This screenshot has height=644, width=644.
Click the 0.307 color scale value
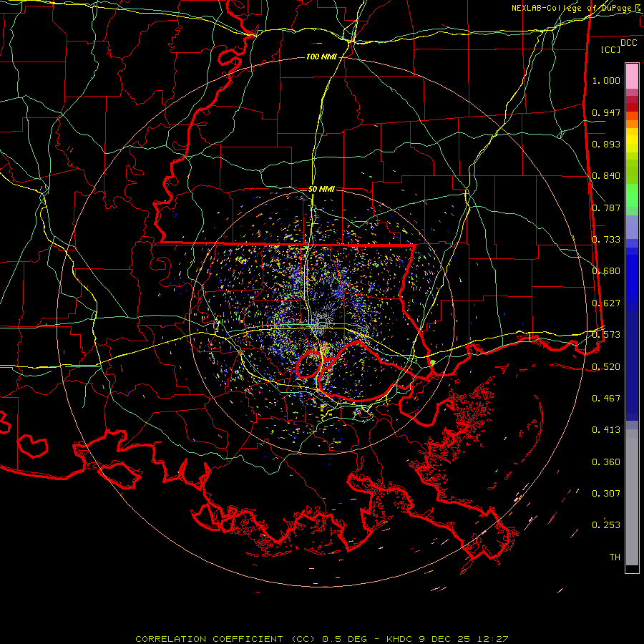pos(606,494)
